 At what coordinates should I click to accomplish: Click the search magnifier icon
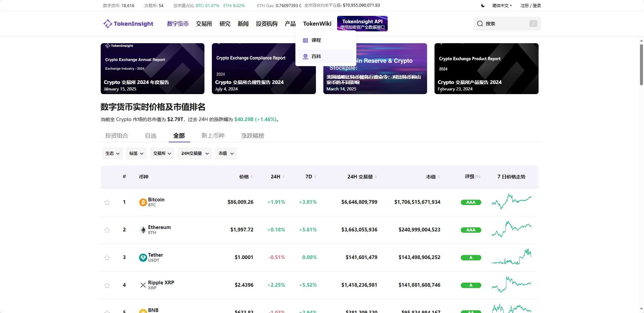479,24
